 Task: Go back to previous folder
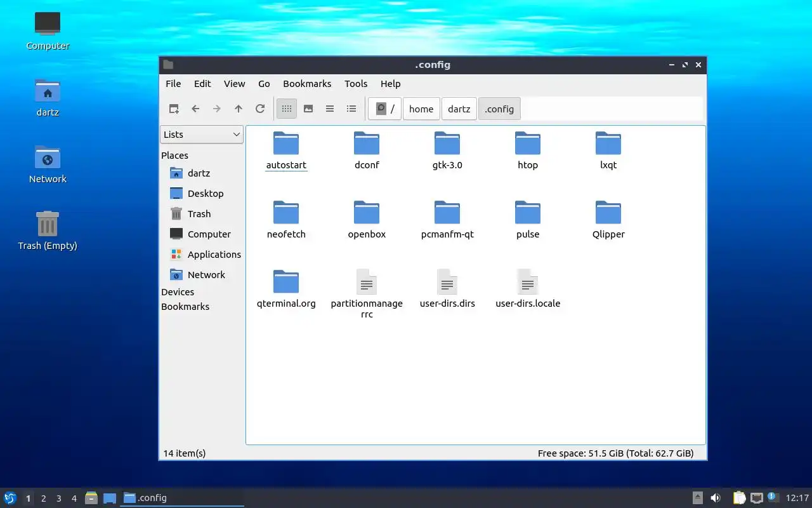(x=195, y=109)
